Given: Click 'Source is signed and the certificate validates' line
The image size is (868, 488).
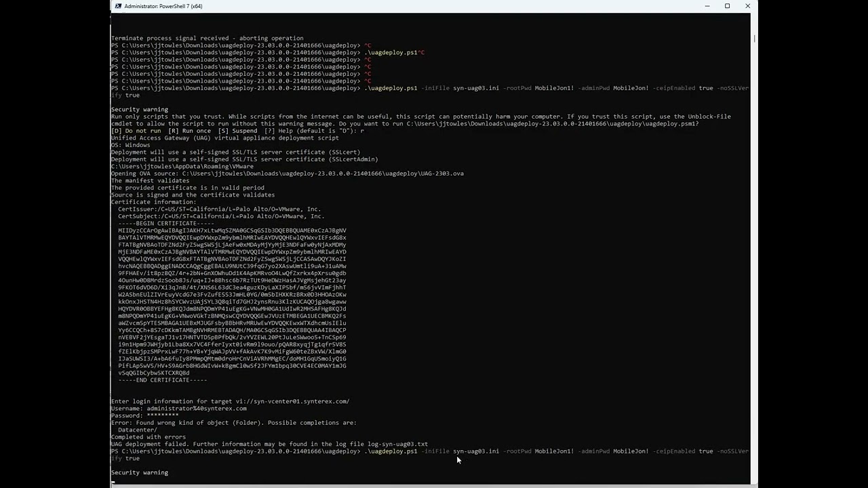Looking at the screenshot, I should [193, 195].
